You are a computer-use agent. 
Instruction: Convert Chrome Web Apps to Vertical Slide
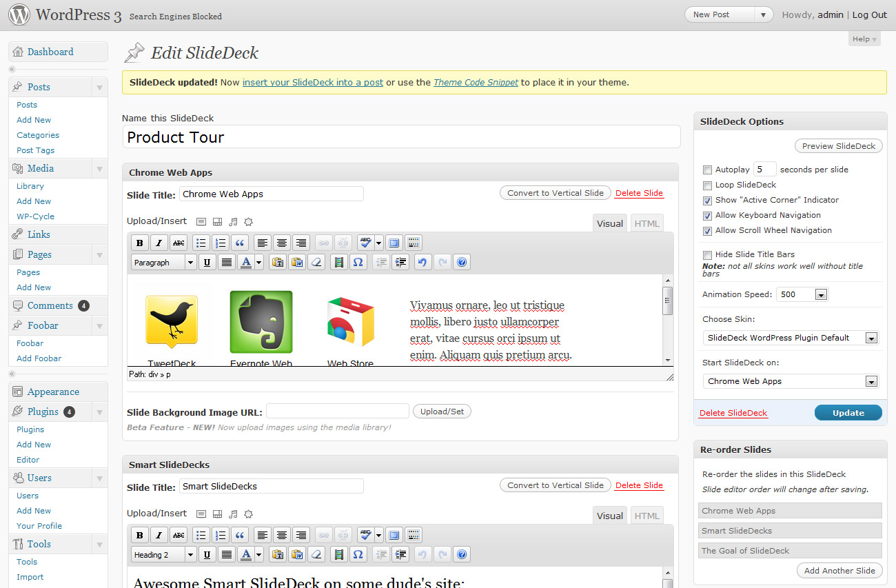click(556, 193)
